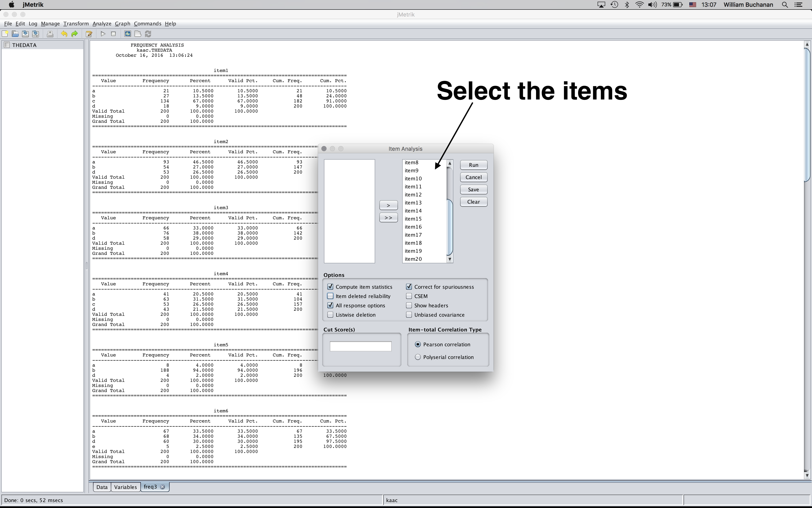Click the AirPlay display icon

601,5
